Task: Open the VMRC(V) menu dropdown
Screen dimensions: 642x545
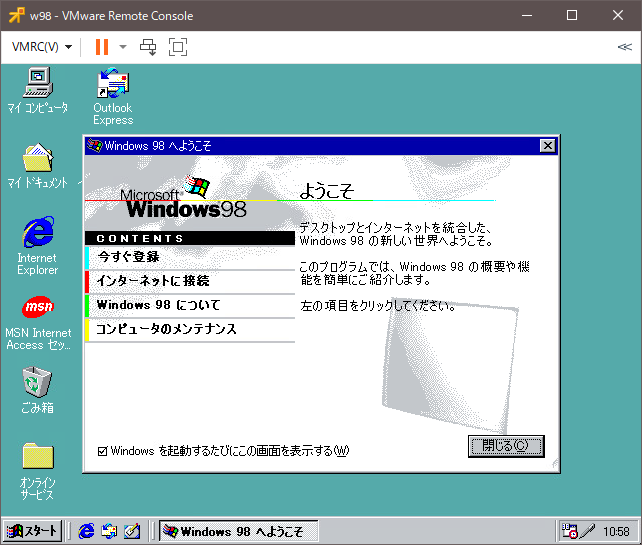Action: (x=42, y=47)
